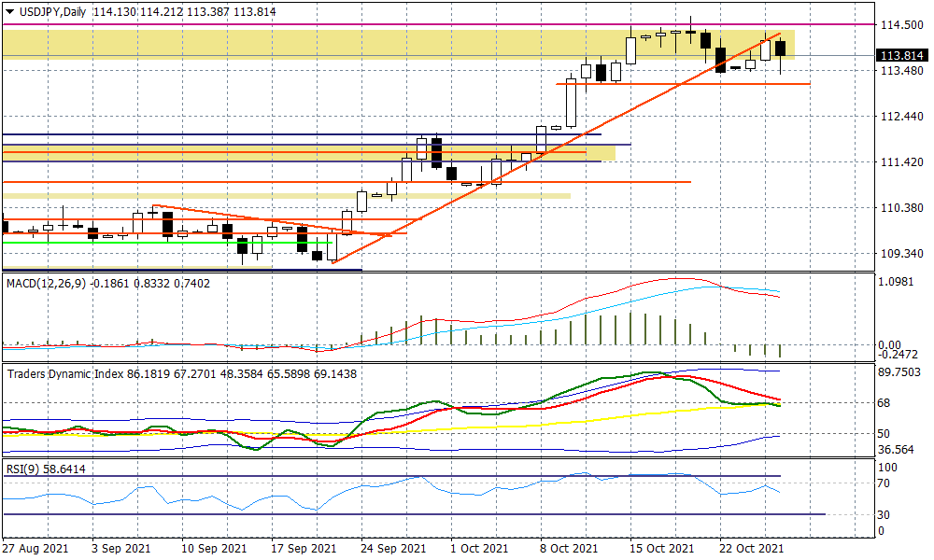The height and width of the screenshot is (560, 934).
Task: Click the 15 Oct 2021 date label
Action: 662,549
